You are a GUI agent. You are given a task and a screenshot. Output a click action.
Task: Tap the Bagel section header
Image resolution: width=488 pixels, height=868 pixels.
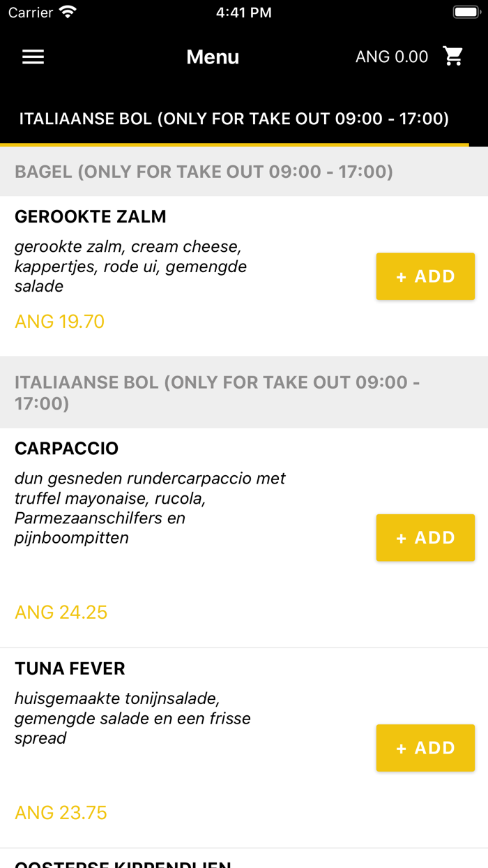204,172
